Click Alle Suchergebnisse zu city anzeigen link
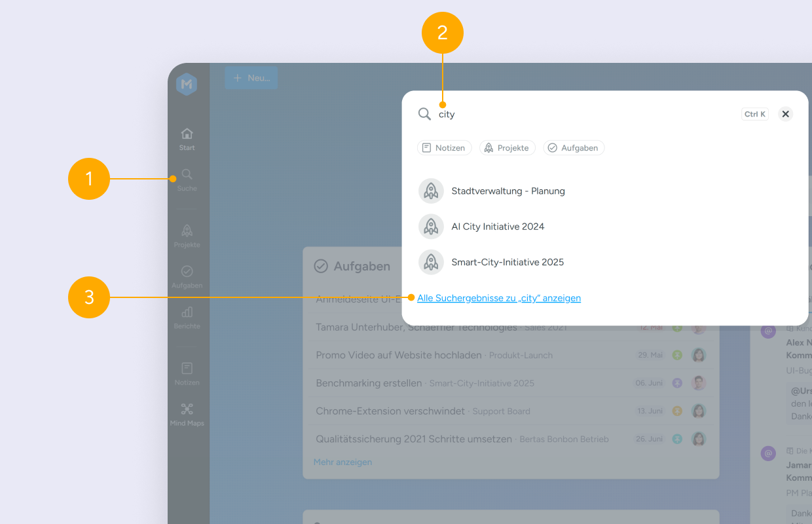 [499, 298]
